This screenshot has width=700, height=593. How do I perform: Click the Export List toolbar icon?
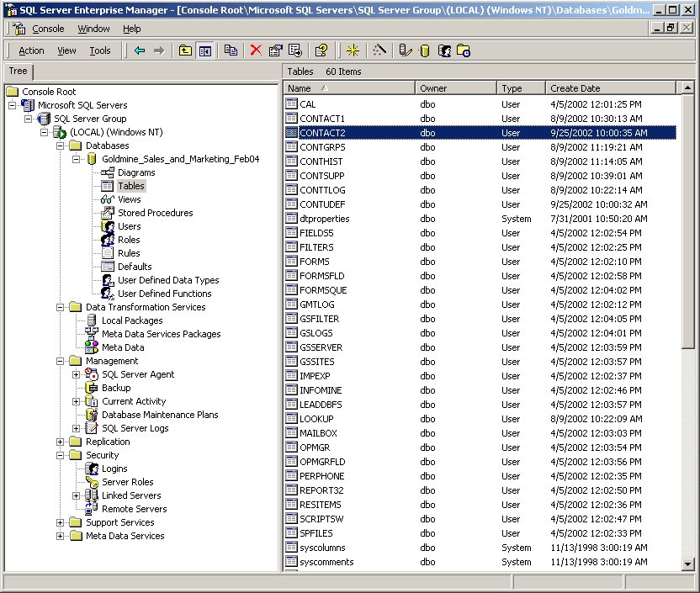click(x=295, y=50)
